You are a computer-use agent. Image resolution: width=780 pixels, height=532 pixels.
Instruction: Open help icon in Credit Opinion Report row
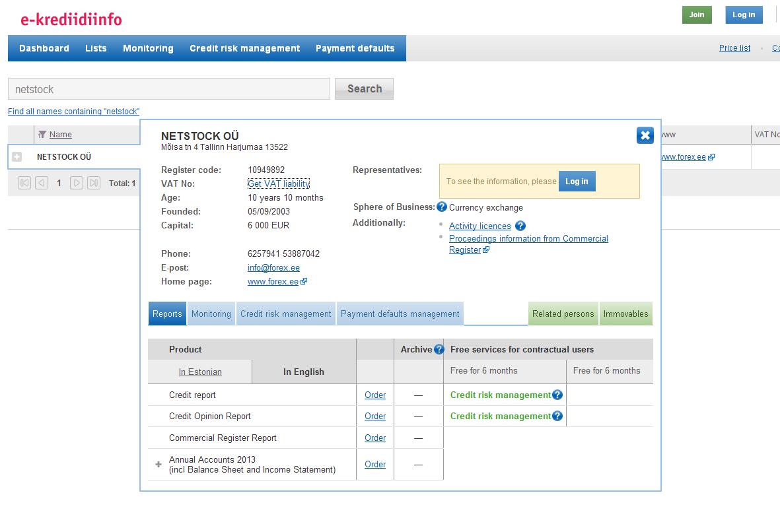coord(557,416)
